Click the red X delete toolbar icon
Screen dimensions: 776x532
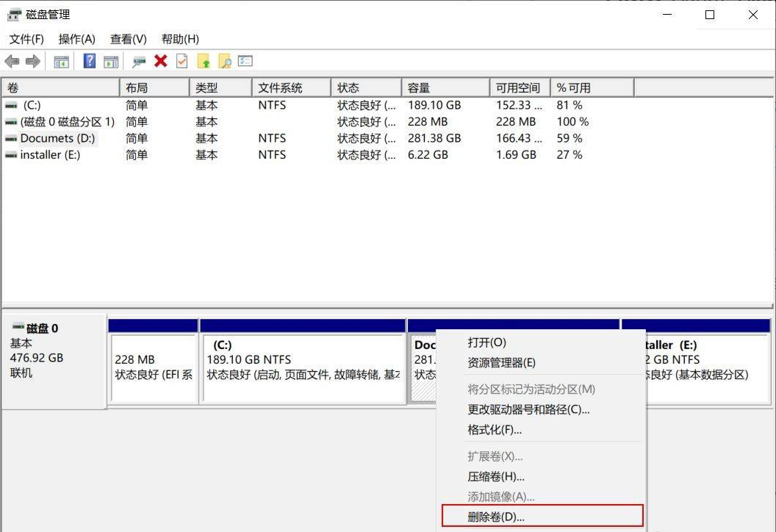[x=160, y=62]
